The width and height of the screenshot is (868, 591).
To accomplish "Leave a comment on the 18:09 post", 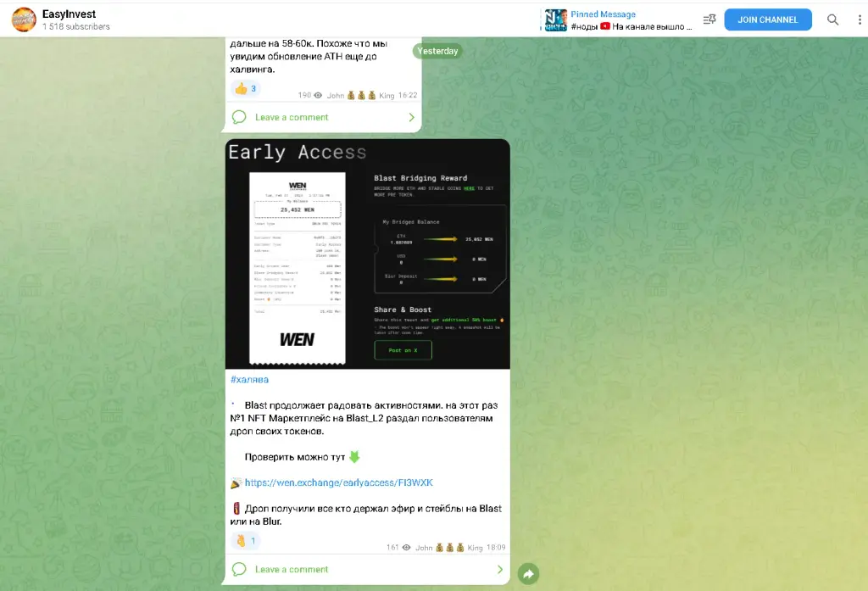I will [292, 570].
